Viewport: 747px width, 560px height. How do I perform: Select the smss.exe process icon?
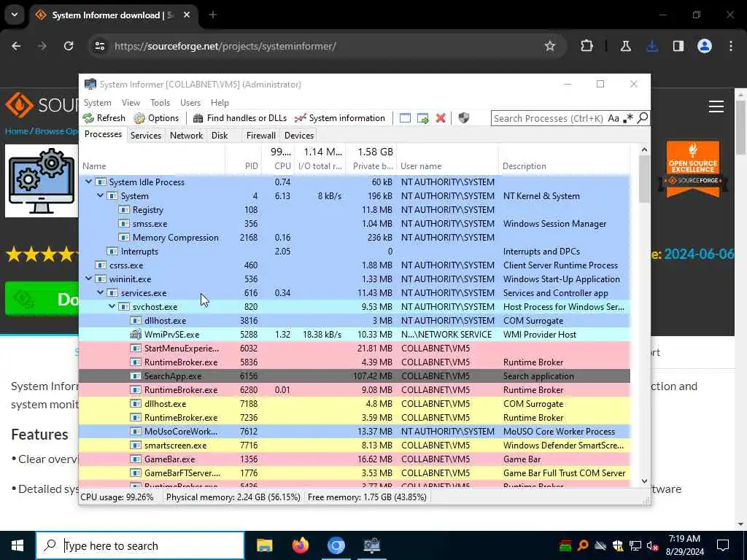[124, 223]
